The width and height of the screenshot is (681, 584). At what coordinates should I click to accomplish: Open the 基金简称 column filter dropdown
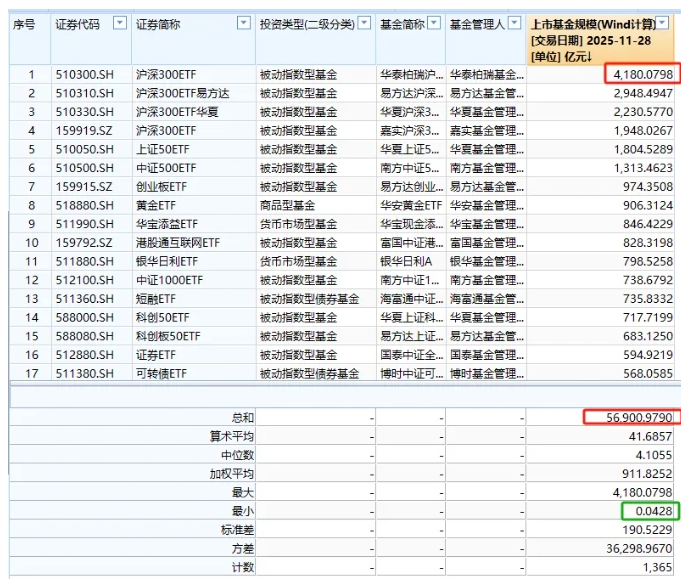[x=434, y=23]
